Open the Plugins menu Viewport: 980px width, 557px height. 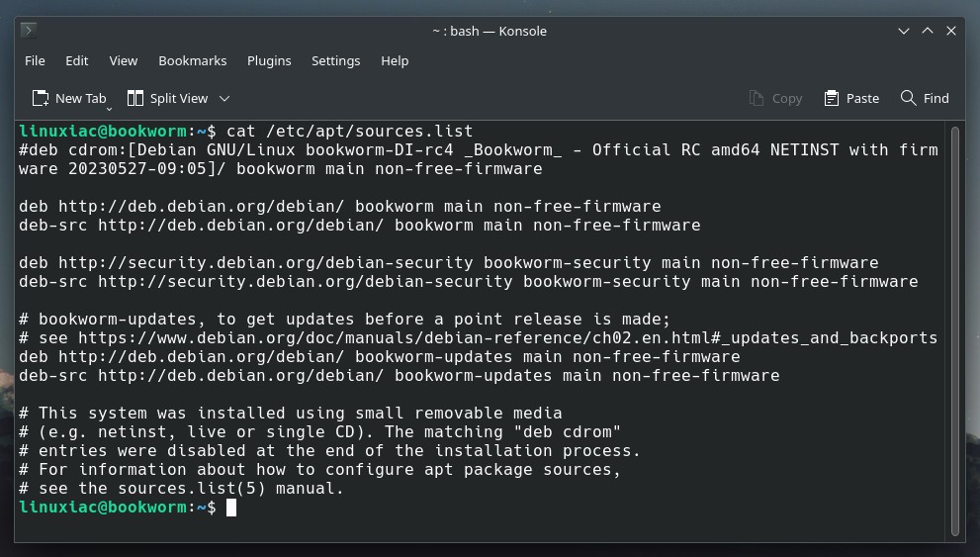click(x=269, y=60)
